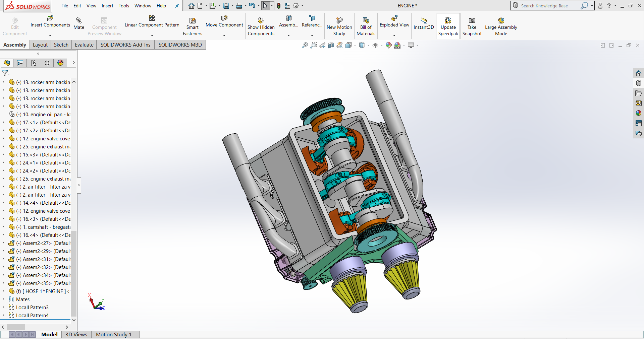This screenshot has height=339, width=644.
Task: Open Insert Components dropdown arrow
Action: pos(50,36)
